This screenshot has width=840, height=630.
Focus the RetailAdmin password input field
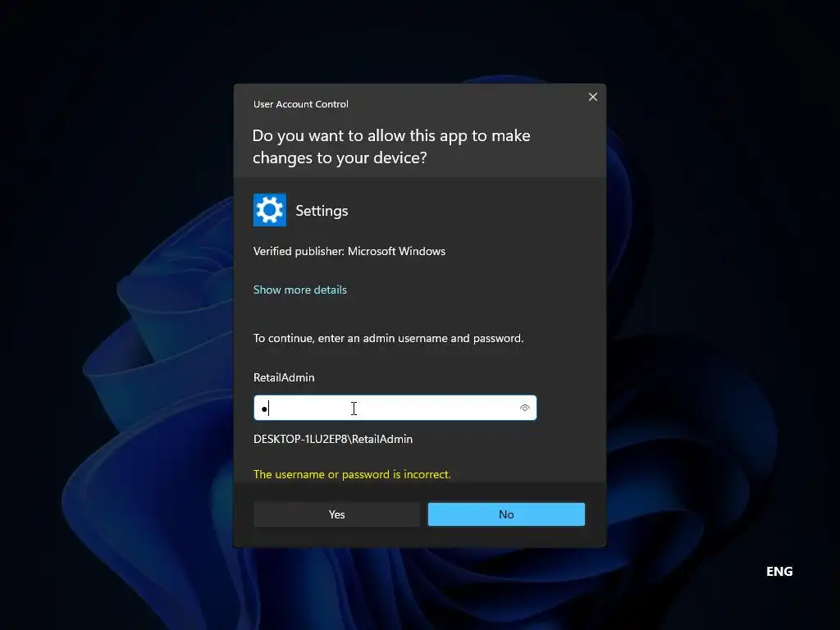[395, 409]
